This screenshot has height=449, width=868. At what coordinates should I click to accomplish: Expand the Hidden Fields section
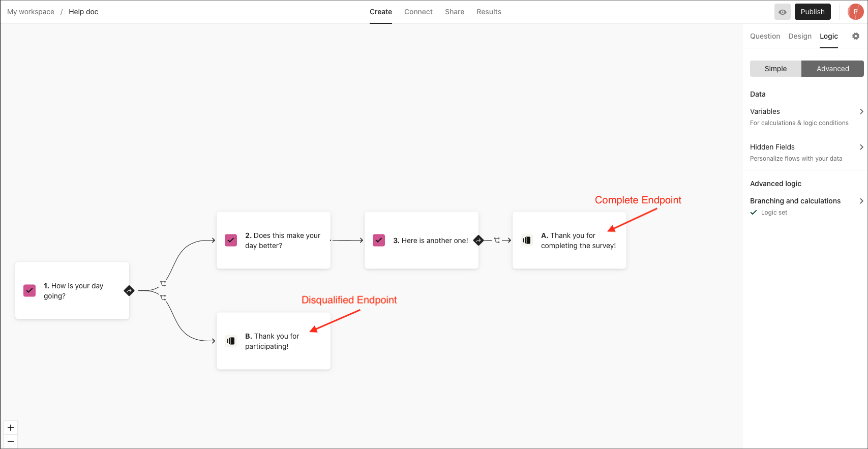click(x=806, y=152)
